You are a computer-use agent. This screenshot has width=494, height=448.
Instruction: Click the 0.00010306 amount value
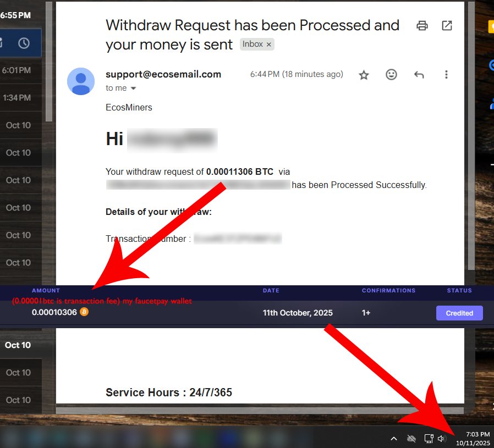54,312
